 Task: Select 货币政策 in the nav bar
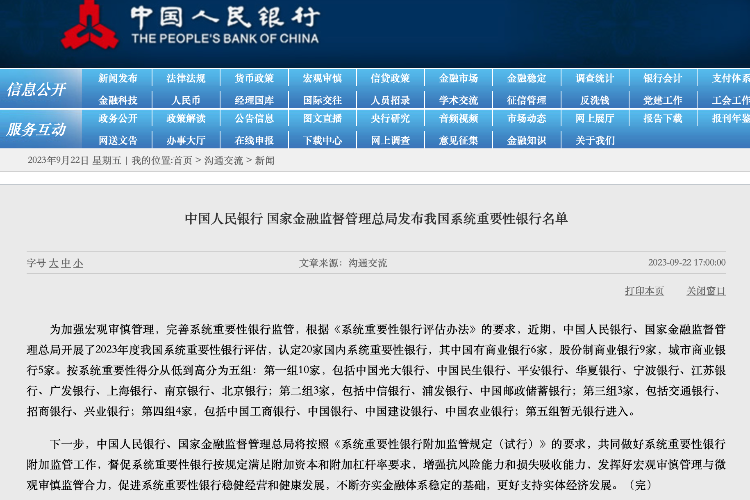254,78
